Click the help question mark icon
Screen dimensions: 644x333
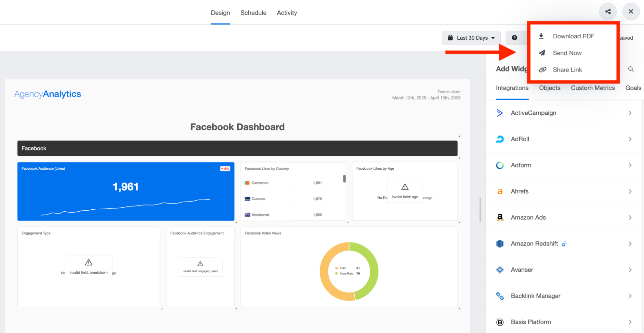(x=514, y=38)
